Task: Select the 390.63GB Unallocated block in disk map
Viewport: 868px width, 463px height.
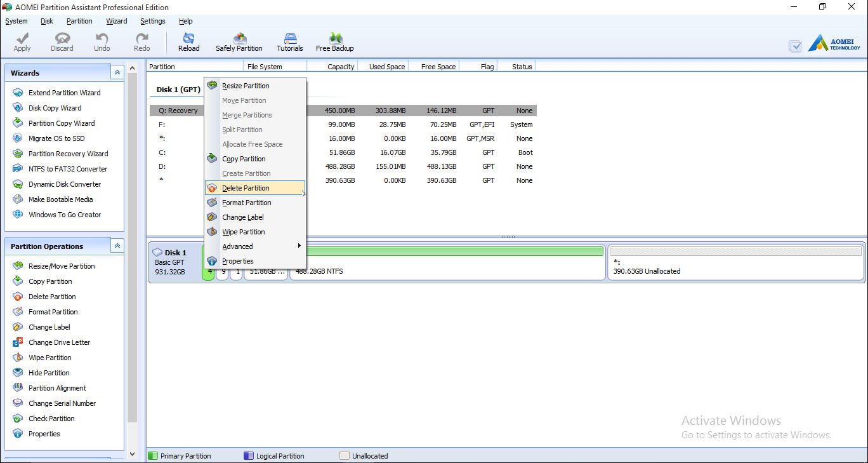Action: [x=735, y=262]
